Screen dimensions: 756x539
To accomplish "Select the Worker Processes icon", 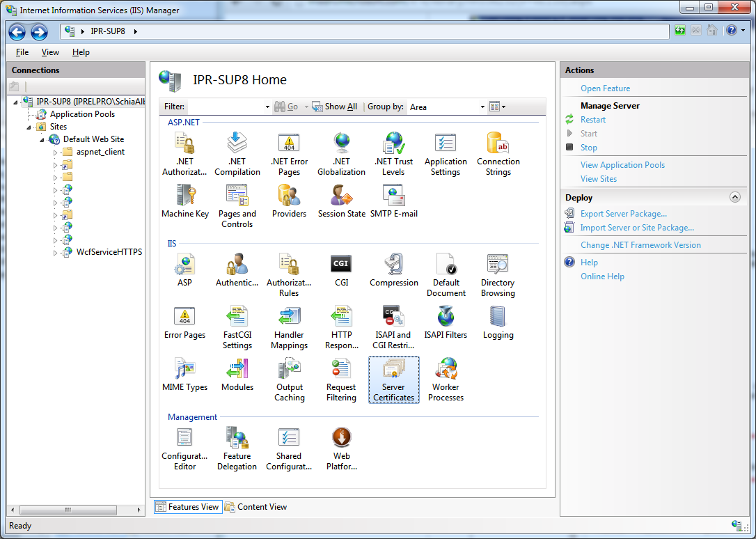I will (x=446, y=380).
